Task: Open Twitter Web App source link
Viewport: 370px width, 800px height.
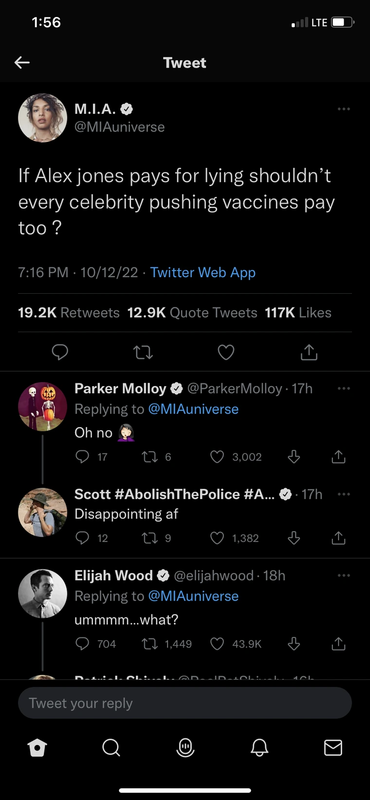Action: tap(203, 272)
